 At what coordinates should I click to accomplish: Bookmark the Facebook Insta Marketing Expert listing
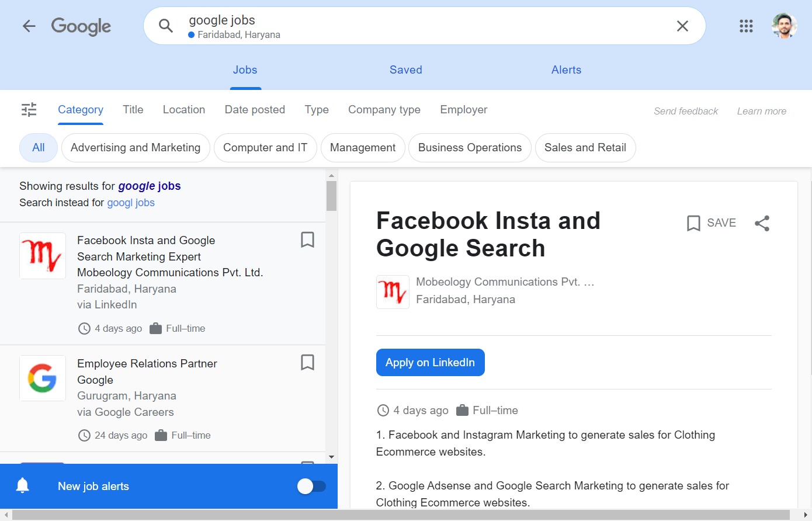307,239
